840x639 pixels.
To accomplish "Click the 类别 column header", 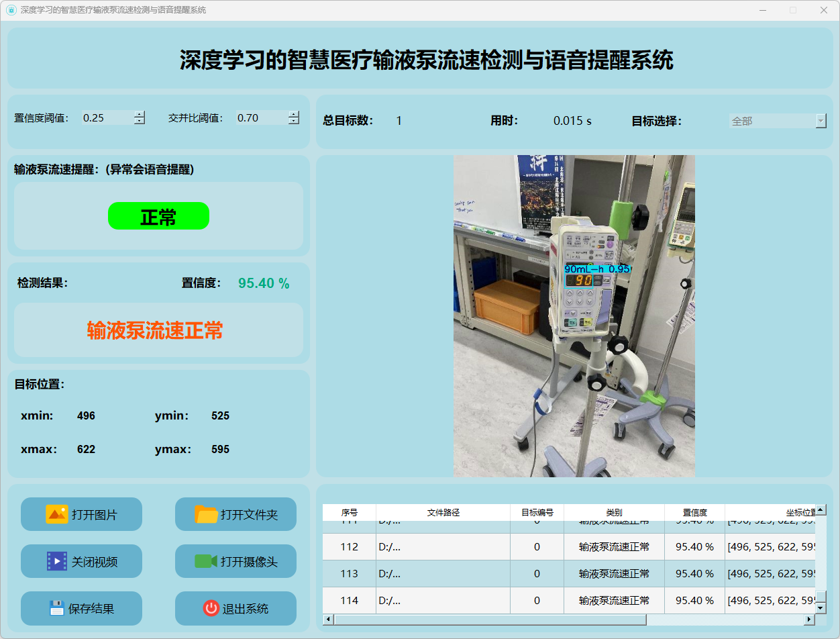I will click(x=614, y=513).
